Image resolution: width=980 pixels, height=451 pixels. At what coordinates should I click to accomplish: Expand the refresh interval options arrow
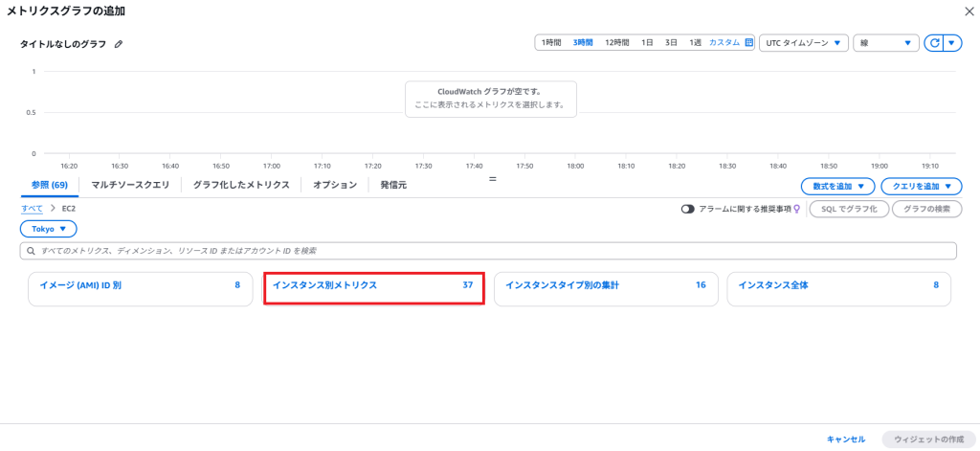click(951, 43)
